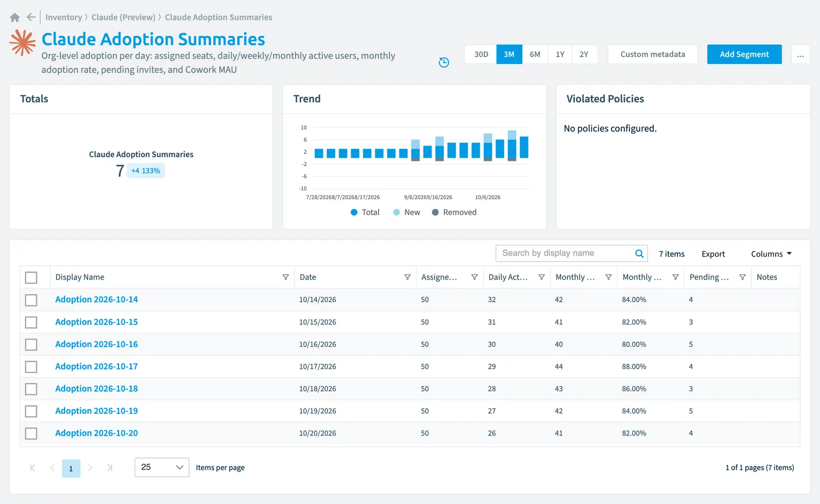
Task: Click the Export button
Action: (713, 254)
